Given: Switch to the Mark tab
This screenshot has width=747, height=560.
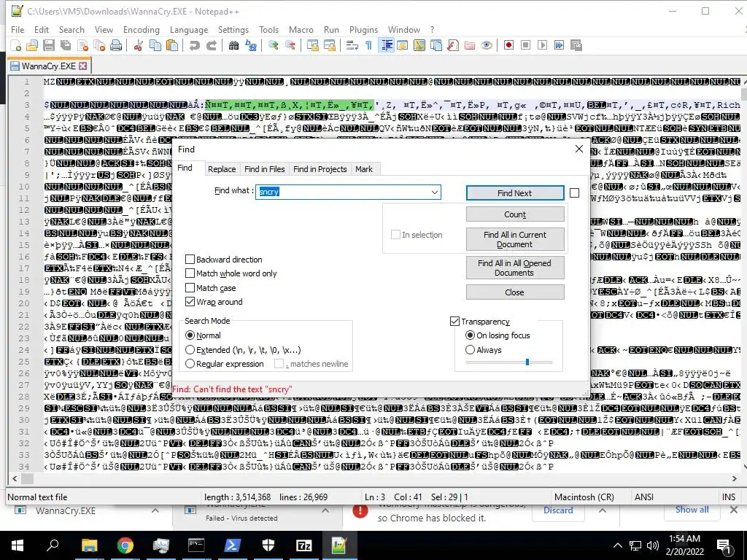Looking at the screenshot, I should coord(364,169).
